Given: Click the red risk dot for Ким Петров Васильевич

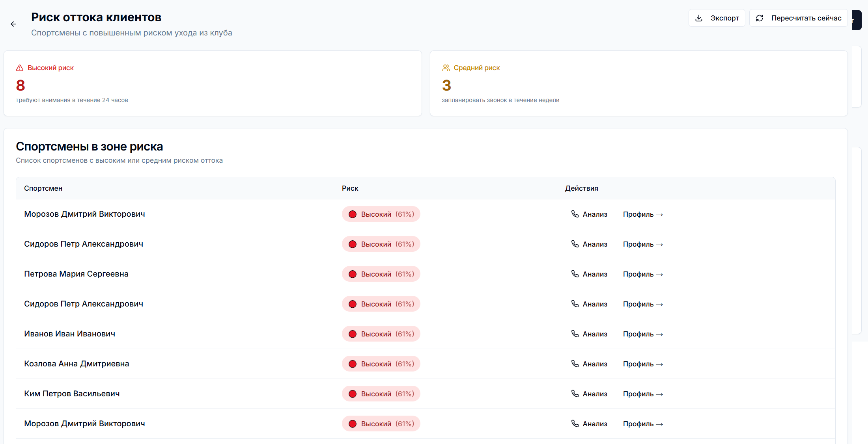Looking at the screenshot, I should pyautogui.click(x=353, y=394).
